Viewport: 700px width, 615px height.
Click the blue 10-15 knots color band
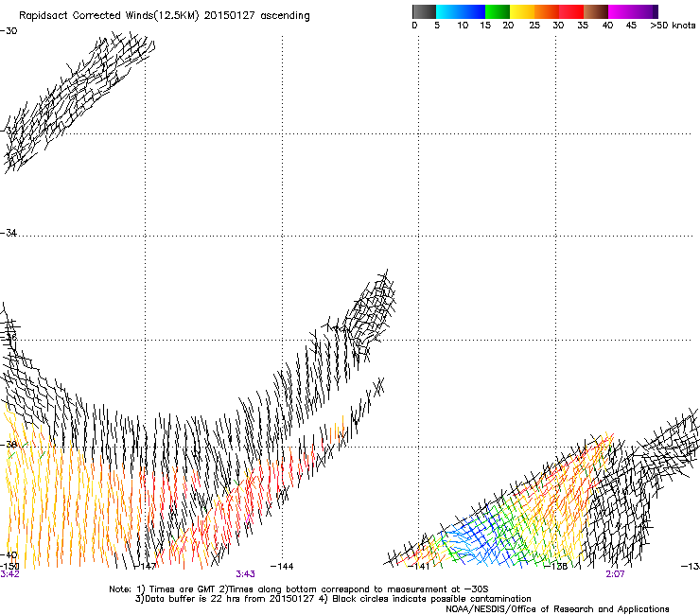pyautogui.click(x=473, y=11)
